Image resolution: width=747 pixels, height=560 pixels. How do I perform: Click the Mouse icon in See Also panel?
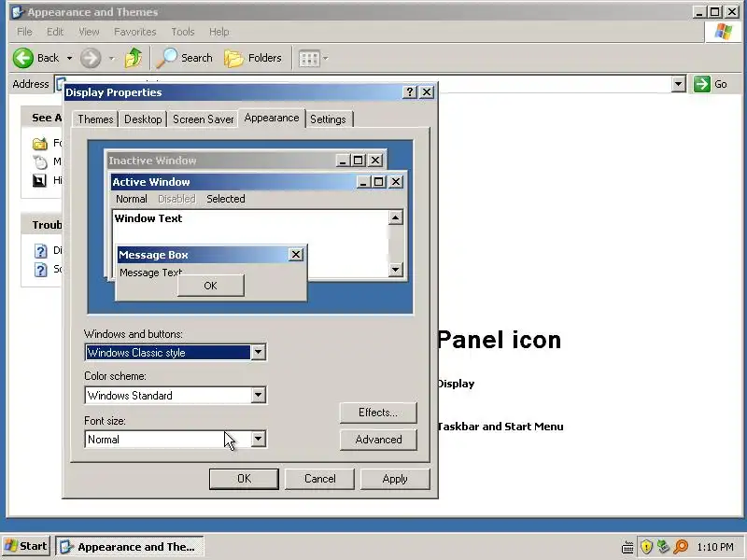[40, 161]
